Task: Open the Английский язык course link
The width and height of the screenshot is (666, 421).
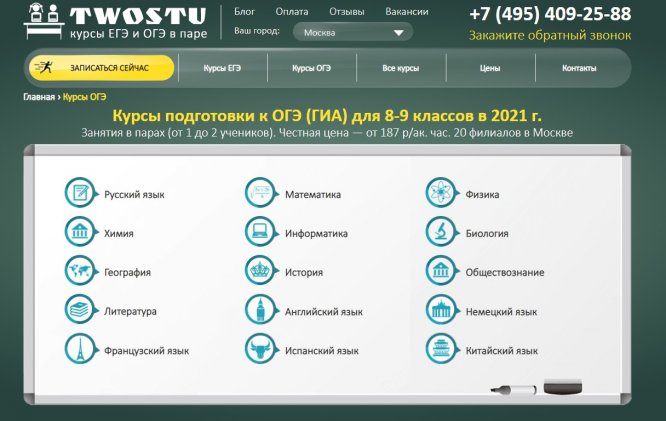Action: pyautogui.click(x=324, y=312)
